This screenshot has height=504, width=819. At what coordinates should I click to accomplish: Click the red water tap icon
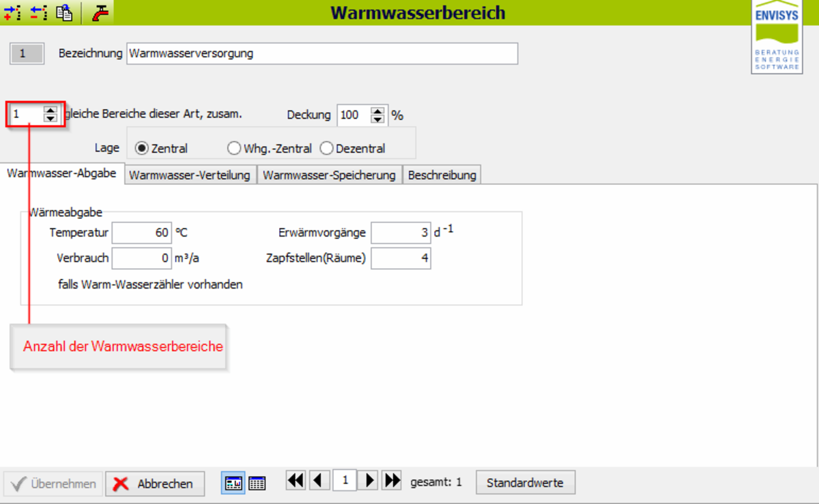click(100, 12)
